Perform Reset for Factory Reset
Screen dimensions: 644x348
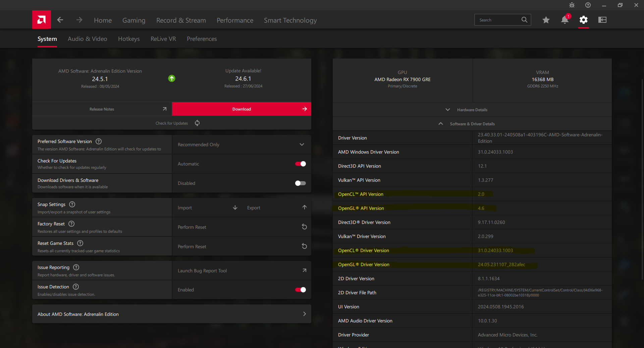click(x=241, y=227)
